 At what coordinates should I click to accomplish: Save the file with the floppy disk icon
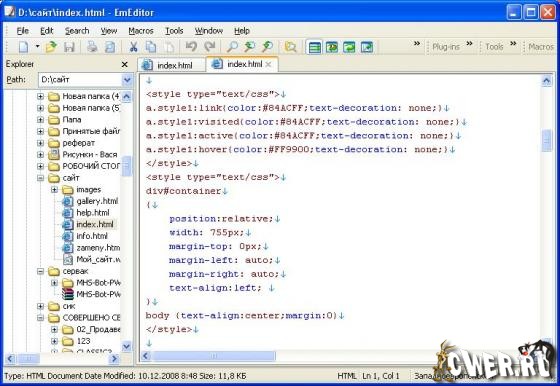coord(69,47)
